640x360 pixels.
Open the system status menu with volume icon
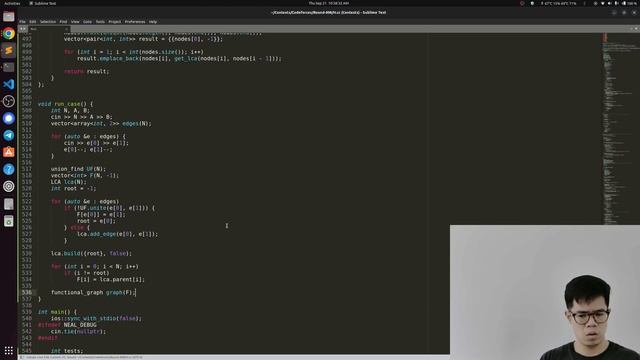pos(616,3)
